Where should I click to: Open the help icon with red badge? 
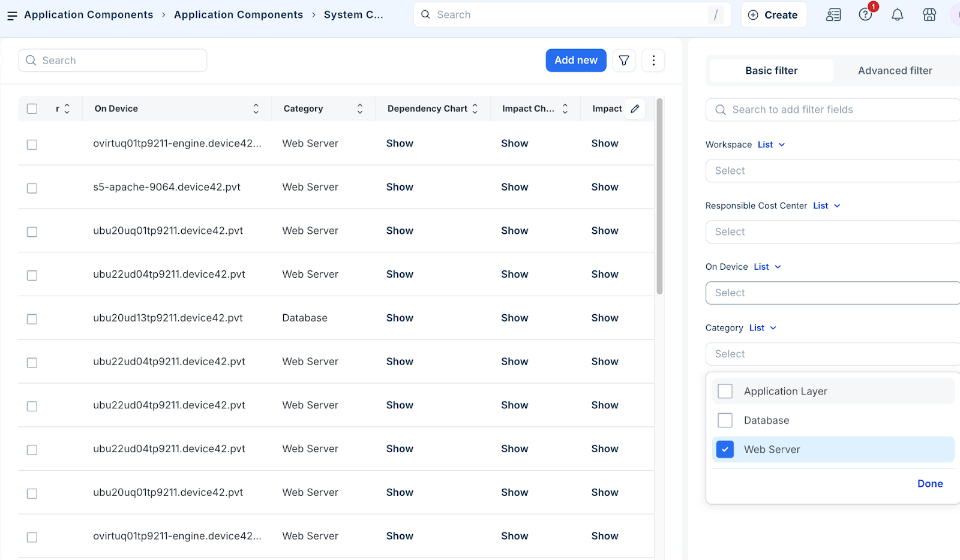[x=865, y=15]
